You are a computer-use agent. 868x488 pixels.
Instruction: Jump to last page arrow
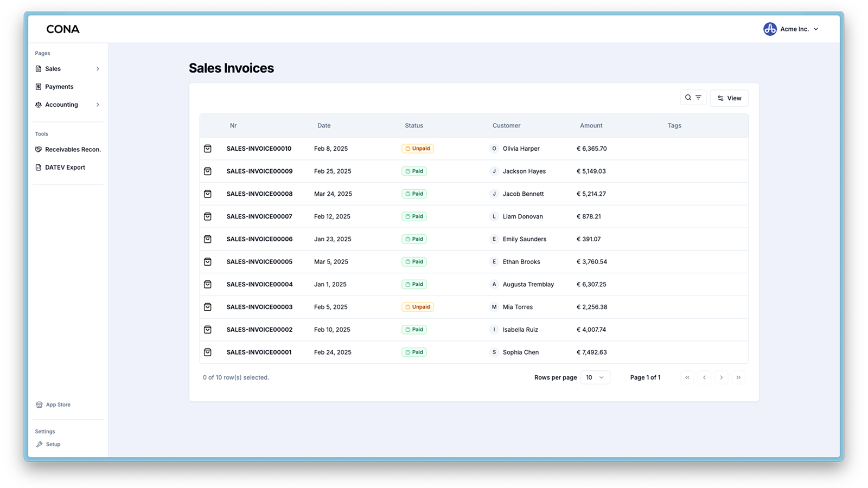click(x=738, y=377)
